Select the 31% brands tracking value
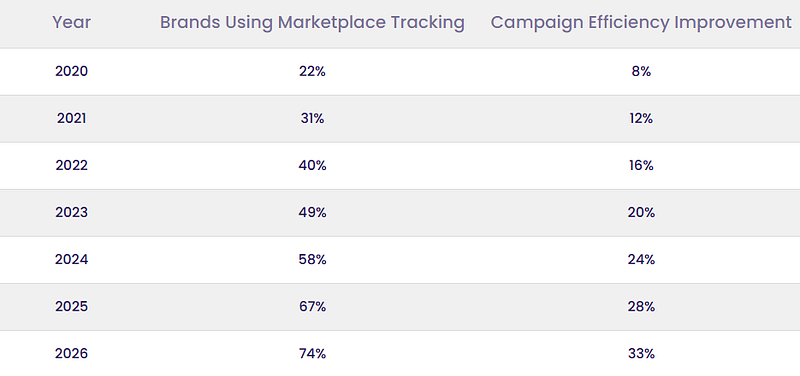 pyautogui.click(x=312, y=118)
